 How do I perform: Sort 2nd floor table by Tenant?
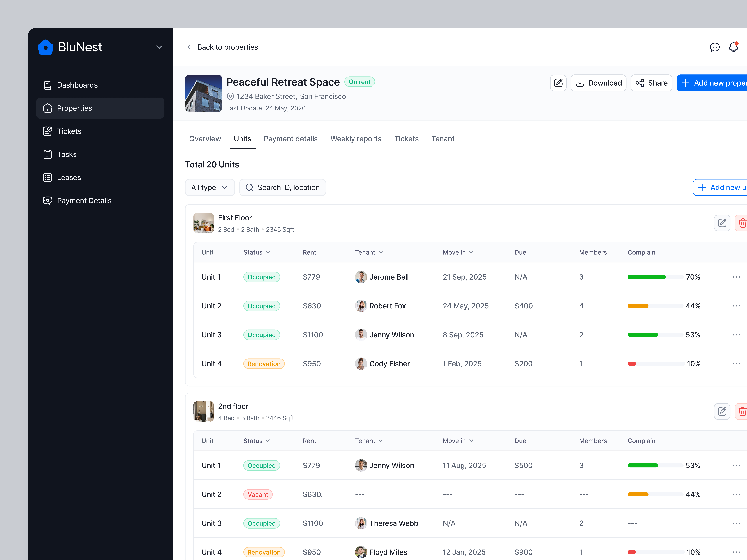click(369, 441)
